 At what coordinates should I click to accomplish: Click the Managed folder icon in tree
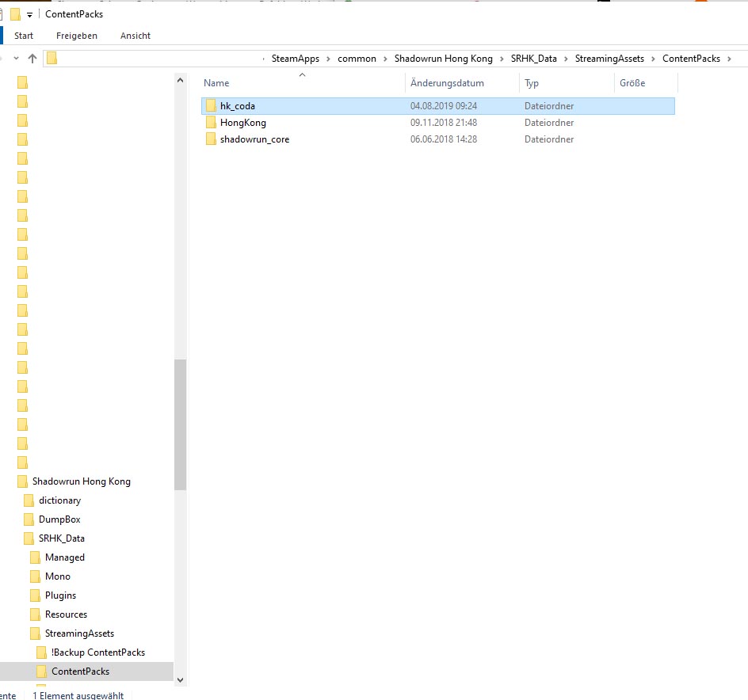35,557
